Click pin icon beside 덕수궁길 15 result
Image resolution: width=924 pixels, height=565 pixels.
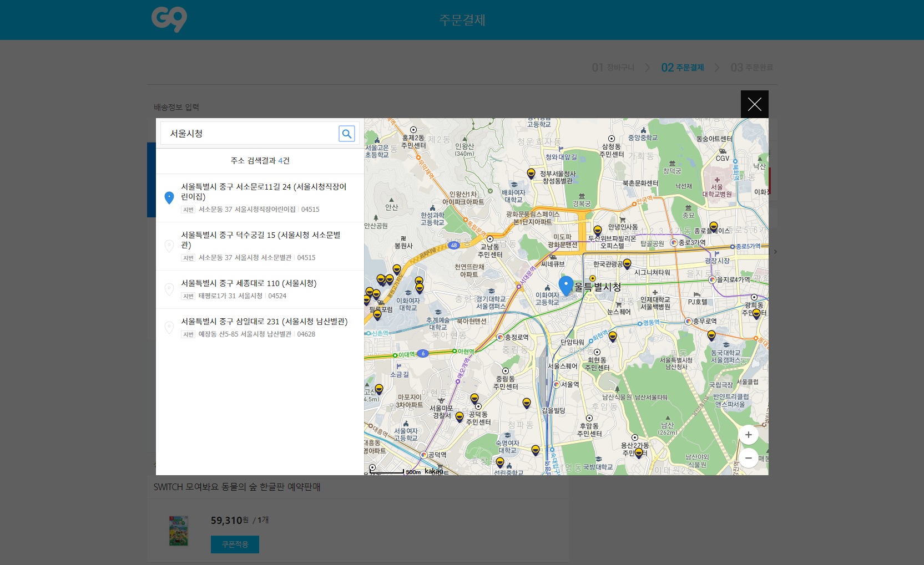(169, 246)
